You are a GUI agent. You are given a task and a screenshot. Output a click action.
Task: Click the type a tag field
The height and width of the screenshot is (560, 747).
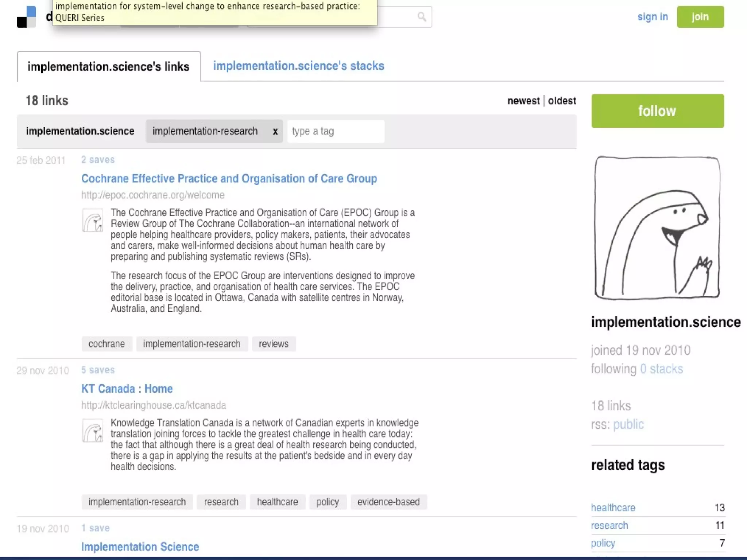pyautogui.click(x=336, y=131)
